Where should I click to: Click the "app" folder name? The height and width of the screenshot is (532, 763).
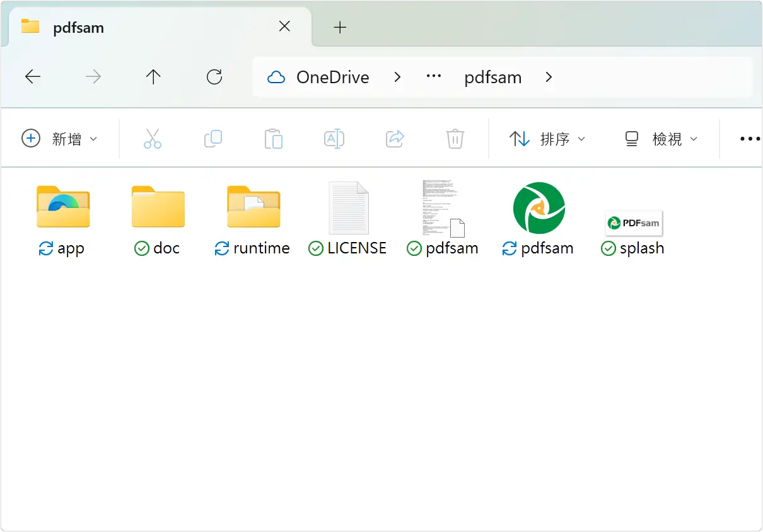(x=71, y=249)
